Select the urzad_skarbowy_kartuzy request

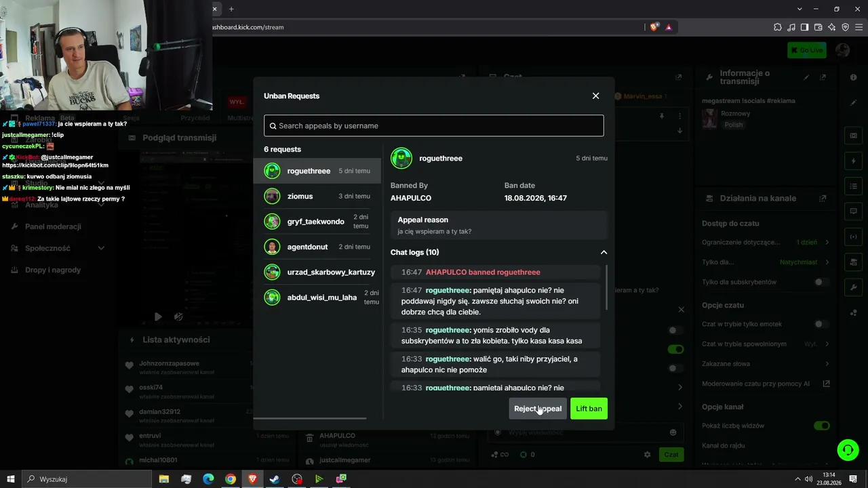click(317, 272)
